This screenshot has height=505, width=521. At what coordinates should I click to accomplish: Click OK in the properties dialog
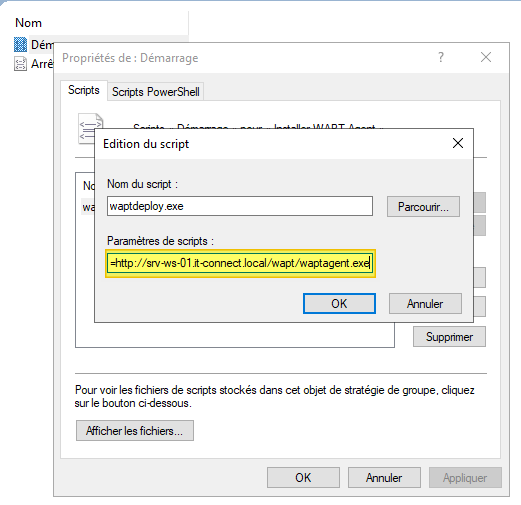coord(303,478)
